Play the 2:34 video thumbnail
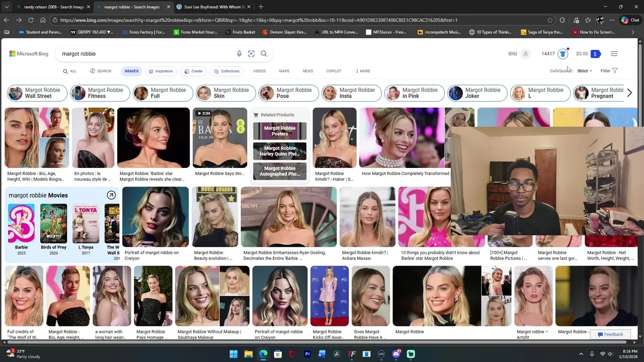The height and width of the screenshot is (362, 644). click(220, 138)
